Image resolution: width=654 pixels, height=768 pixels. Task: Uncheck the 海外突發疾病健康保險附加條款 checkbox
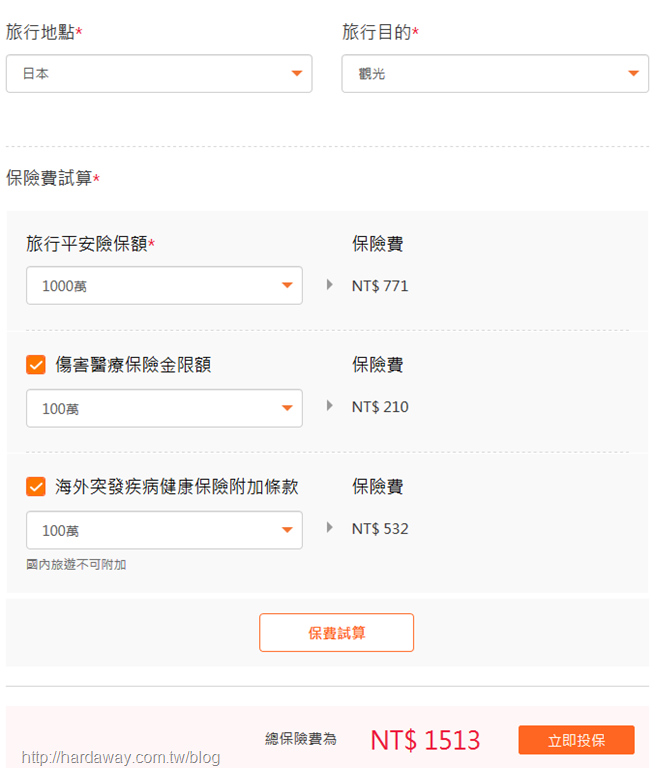[x=36, y=487]
